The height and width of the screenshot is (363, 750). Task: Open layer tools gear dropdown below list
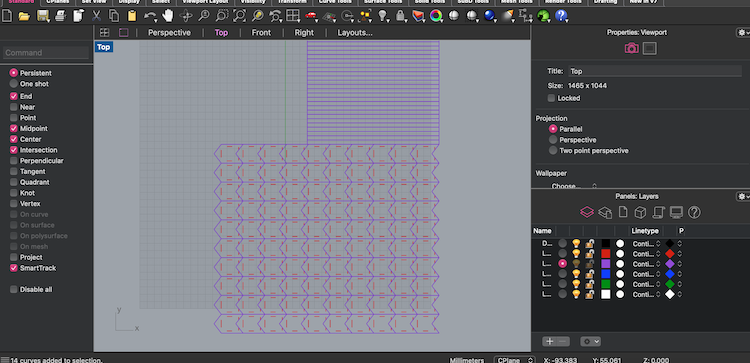tap(590, 341)
